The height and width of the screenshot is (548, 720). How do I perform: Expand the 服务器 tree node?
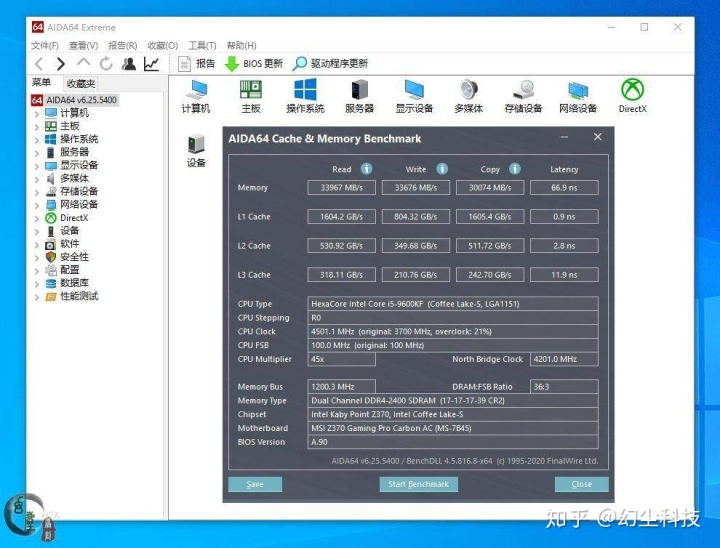(37, 153)
